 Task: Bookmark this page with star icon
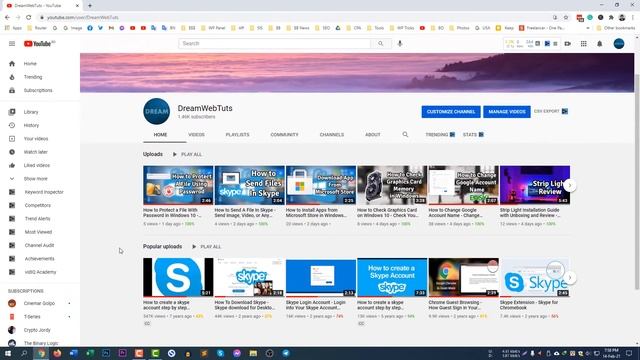click(x=566, y=17)
